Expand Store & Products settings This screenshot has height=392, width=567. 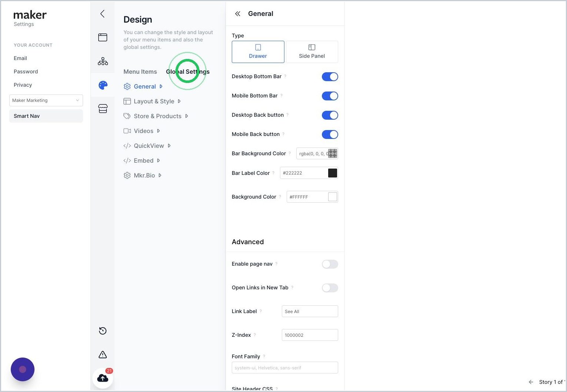pos(156,116)
